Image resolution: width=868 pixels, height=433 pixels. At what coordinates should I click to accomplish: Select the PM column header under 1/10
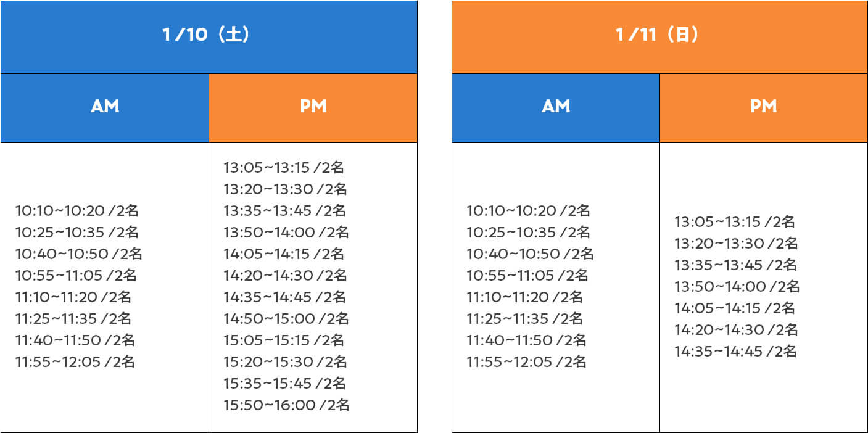(x=313, y=107)
